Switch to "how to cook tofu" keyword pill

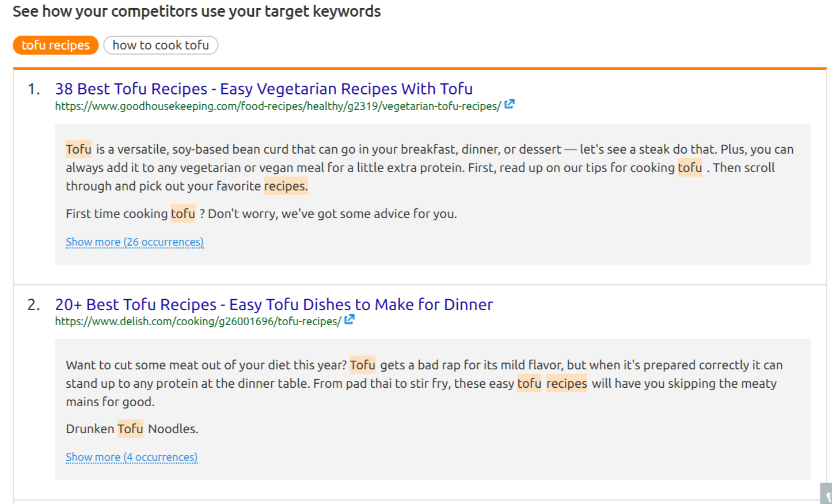pos(161,45)
